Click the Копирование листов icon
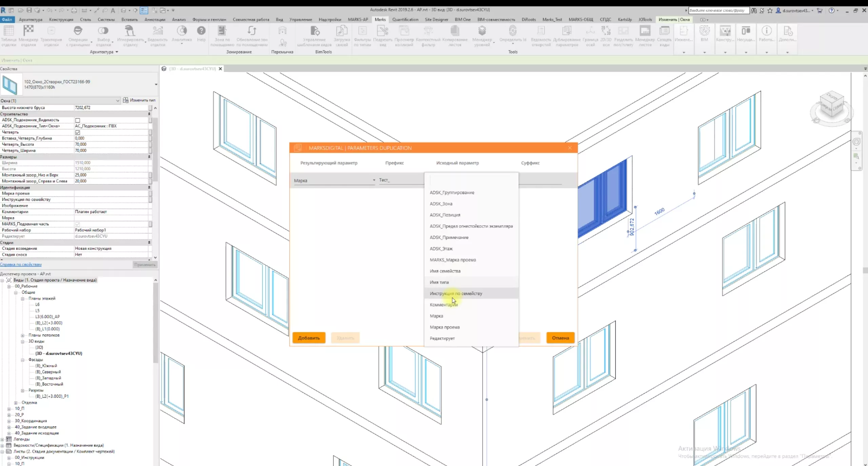Viewport: 868px width, 466px height. 455,31
